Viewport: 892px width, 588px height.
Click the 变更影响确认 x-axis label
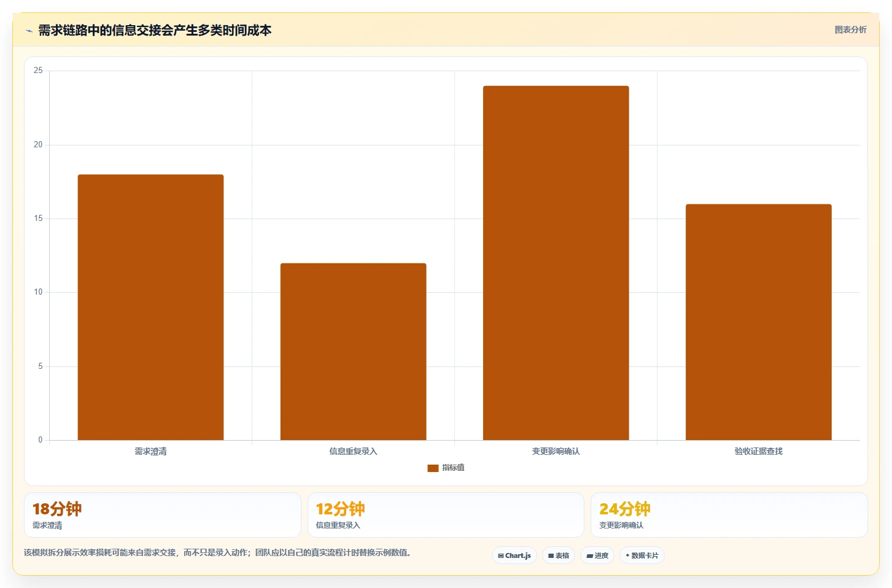click(x=556, y=451)
